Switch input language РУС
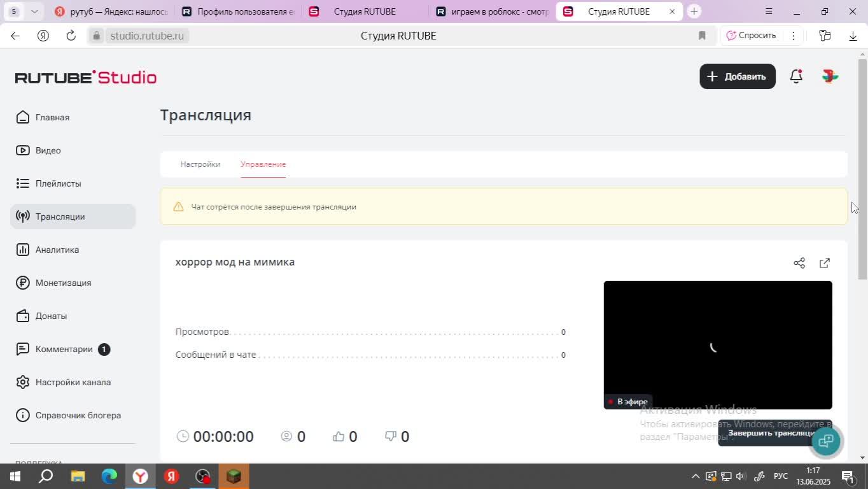868x489 pixels. coord(781,476)
